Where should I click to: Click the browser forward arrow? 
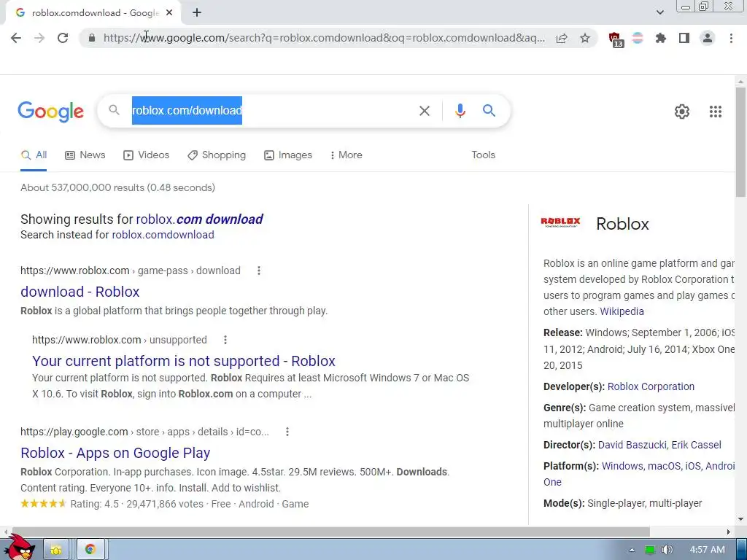tap(39, 38)
